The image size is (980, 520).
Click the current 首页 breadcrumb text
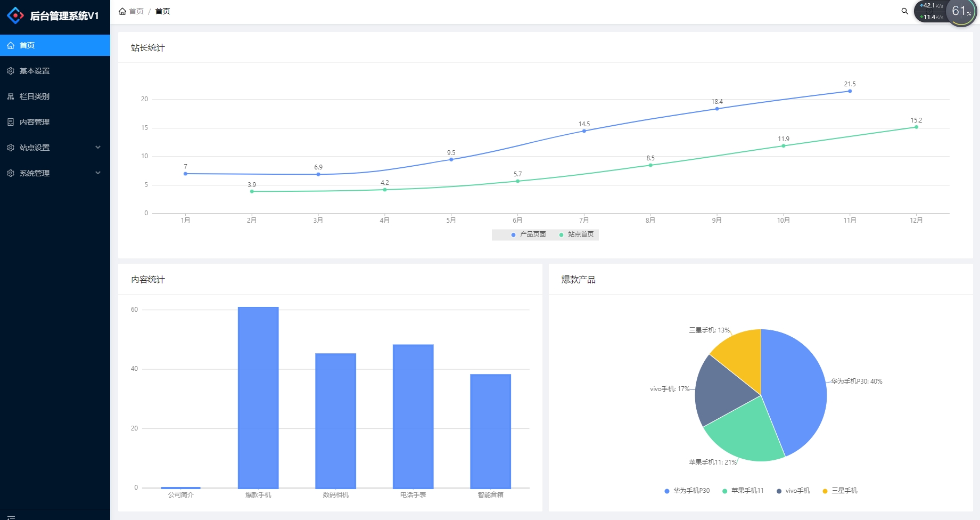(162, 11)
